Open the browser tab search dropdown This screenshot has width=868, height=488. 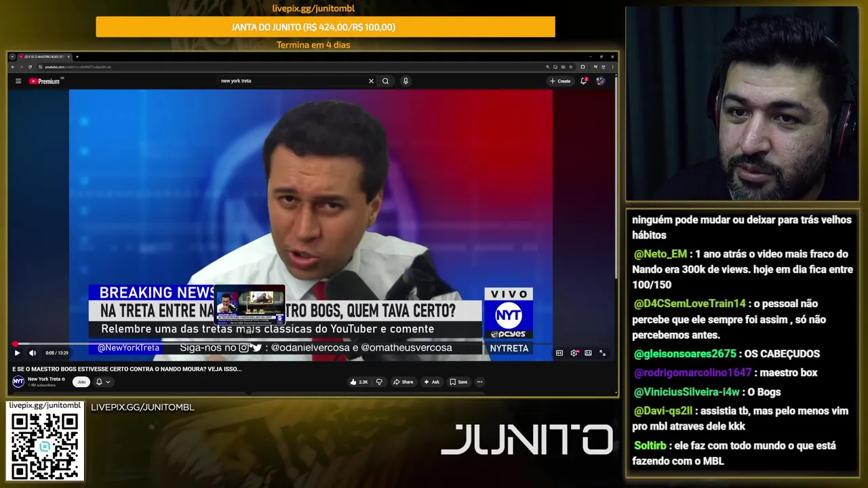[x=13, y=56]
